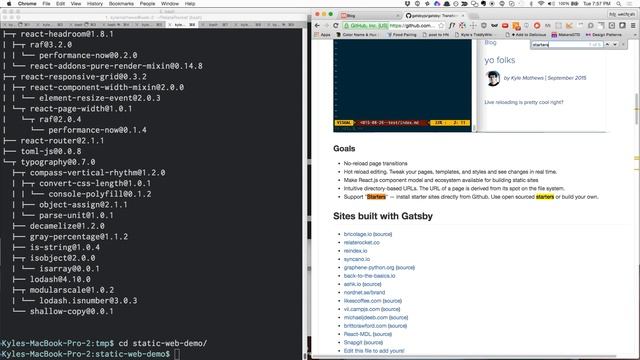The height and width of the screenshot is (360, 640).
Task: Click the react-router@2.1.1 line in terminal
Action: [62, 140]
